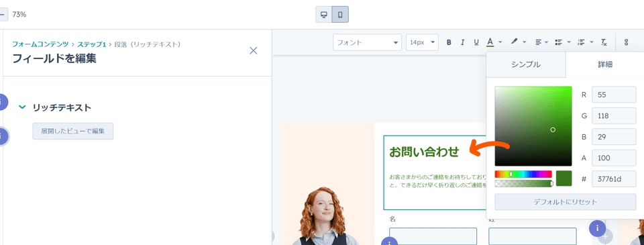Click in the color saturation gradient area
The width and height of the screenshot is (644, 245).
(x=533, y=126)
